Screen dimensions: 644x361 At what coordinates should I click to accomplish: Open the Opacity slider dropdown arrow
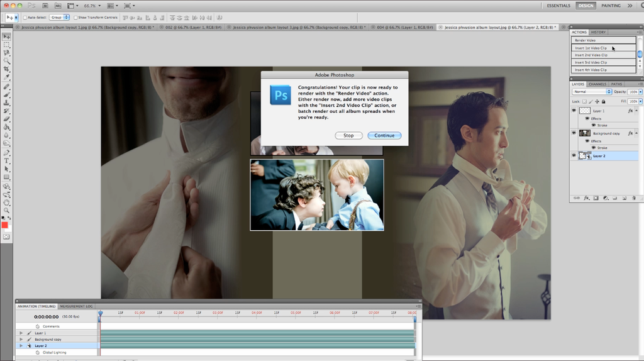click(640, 92)
